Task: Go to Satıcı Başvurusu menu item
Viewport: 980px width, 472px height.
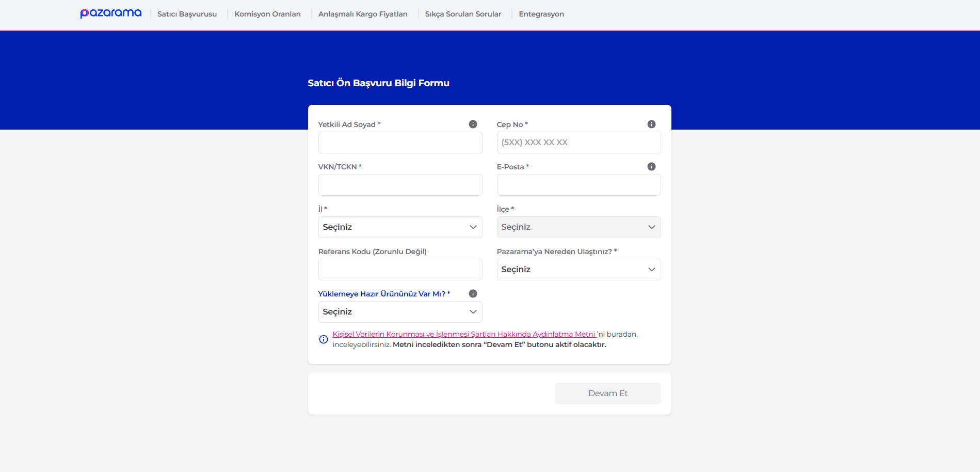Action: (187, 14)
